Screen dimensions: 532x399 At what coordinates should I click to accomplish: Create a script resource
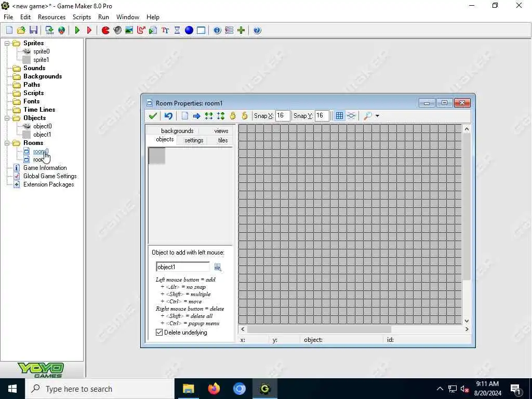tap(153, 30)
